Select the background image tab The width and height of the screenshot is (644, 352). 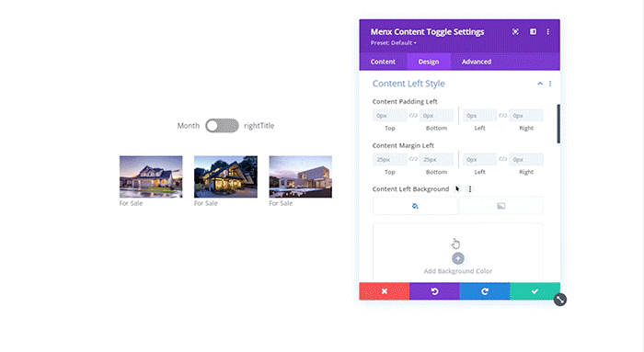click(x=500, y=206)
